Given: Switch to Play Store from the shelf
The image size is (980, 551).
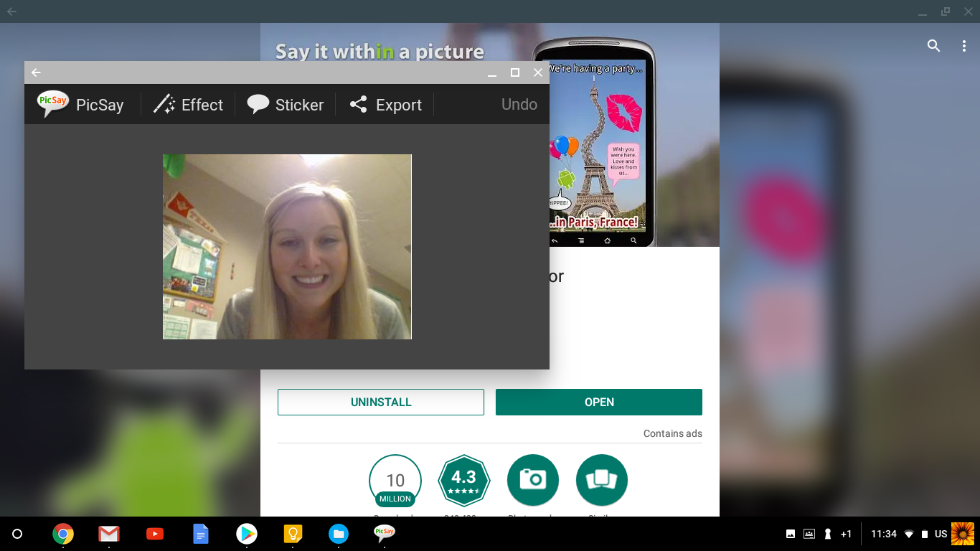Looking at the screenshot, I should point(247,534).
